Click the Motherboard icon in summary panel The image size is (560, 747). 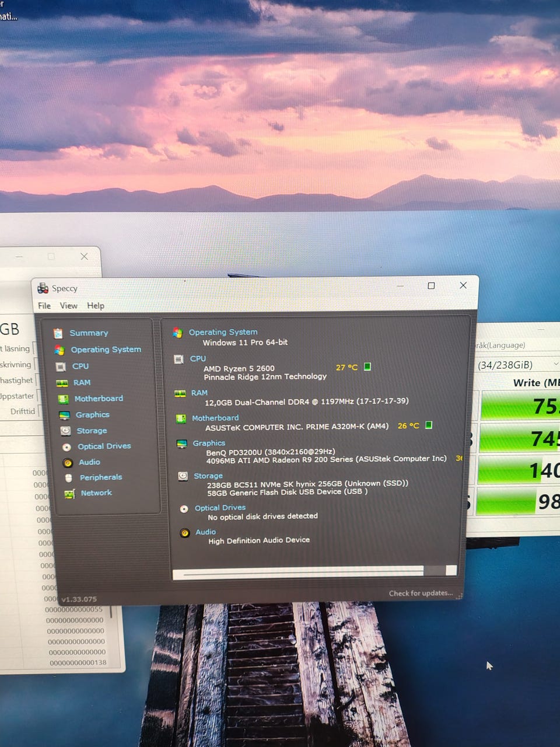point(181,418)
